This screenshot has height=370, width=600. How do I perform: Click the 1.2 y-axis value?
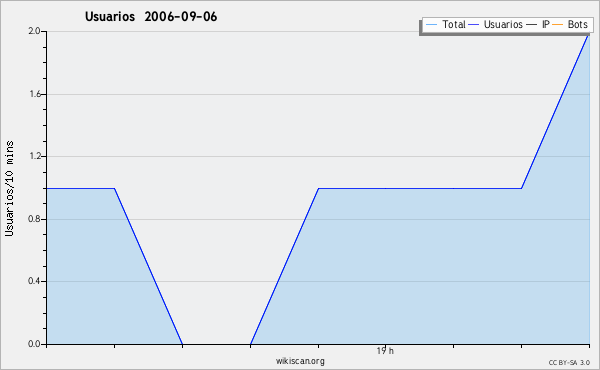click(34, 156)
